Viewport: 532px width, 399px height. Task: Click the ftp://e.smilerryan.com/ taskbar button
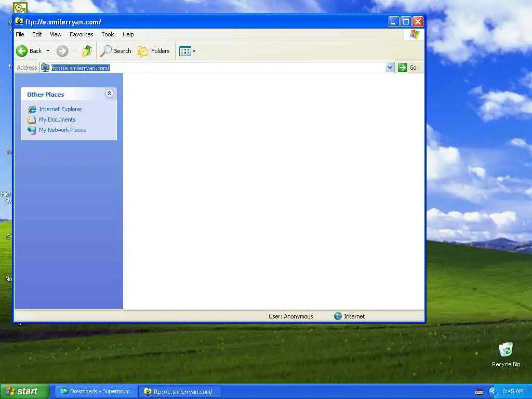(x=179, y=392)
